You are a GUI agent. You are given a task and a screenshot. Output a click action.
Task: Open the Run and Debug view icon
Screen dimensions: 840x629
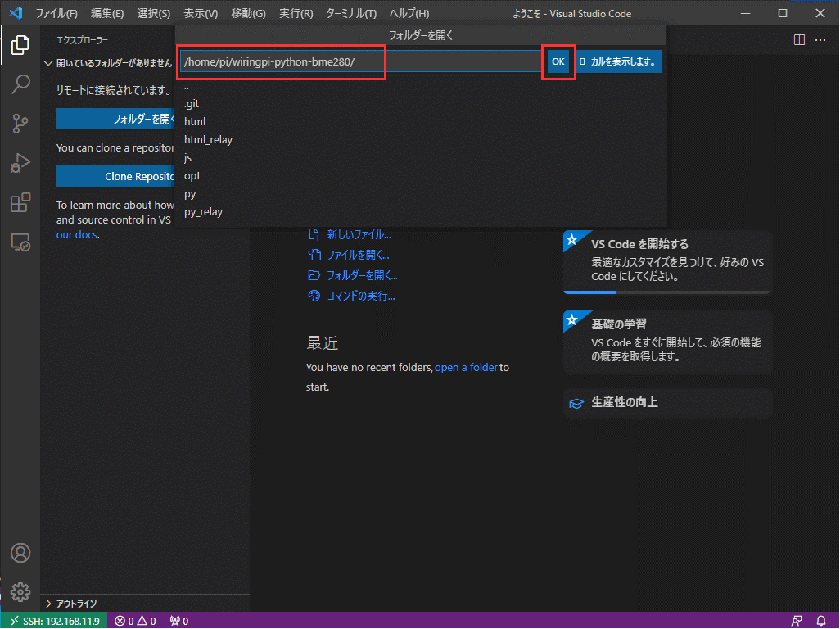pyautogui.click(x=20, y=163)
